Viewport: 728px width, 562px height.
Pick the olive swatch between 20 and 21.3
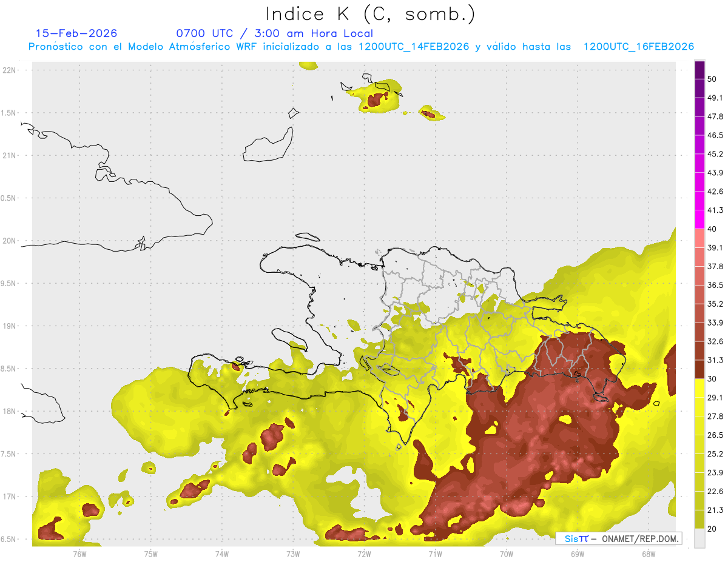click(x=699, y=520)
